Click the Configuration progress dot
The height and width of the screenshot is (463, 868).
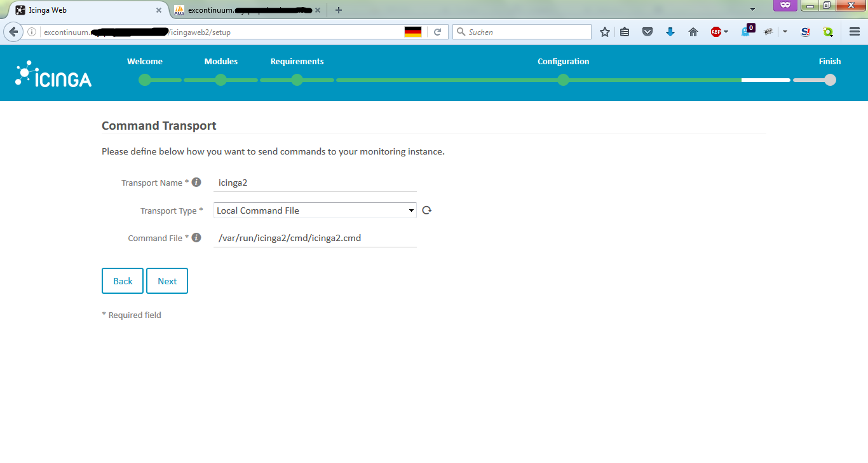point(563,80)
